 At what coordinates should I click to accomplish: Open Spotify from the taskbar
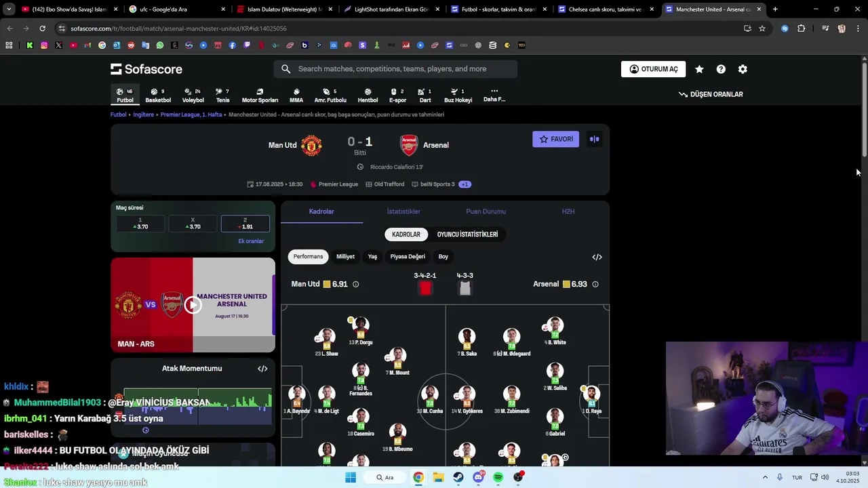click(498, 477)
